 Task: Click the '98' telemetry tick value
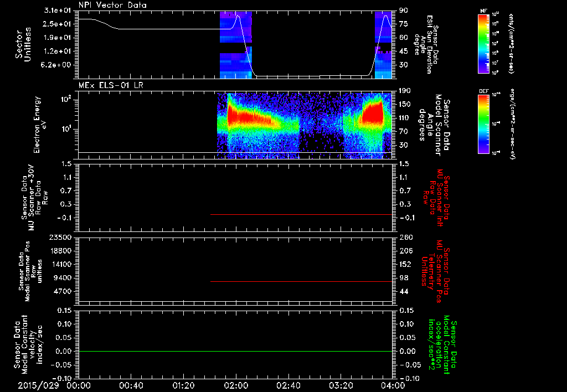(403, 278)
